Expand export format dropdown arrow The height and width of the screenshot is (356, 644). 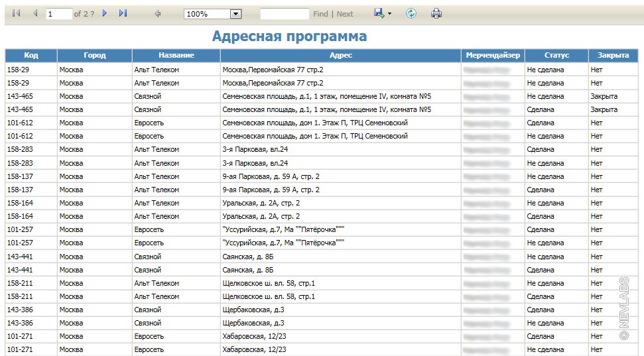click(x=389, y=14)
